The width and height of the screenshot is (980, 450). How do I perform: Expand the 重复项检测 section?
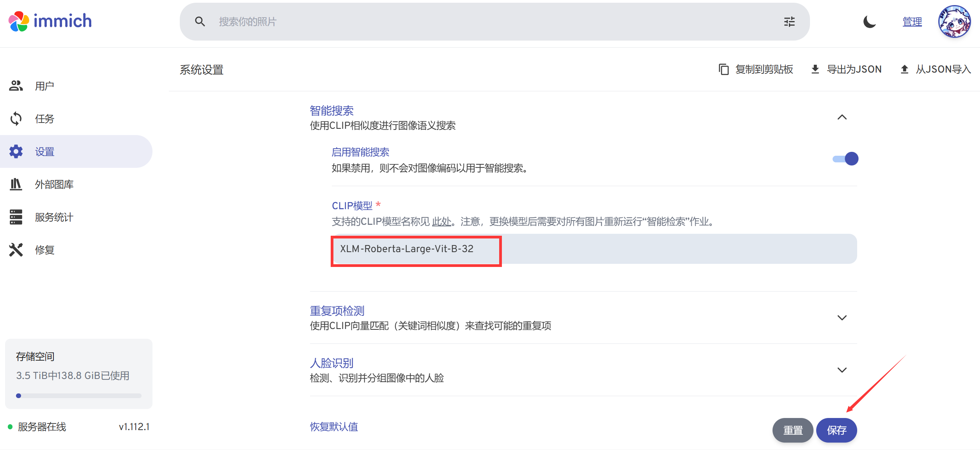pos(842,318)
